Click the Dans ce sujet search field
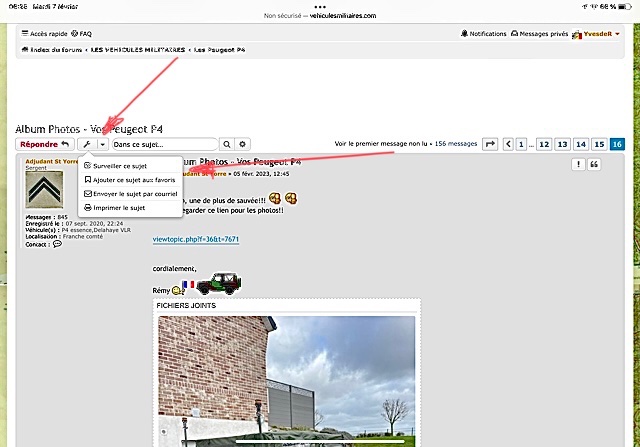The image size is (640, 447). click(164, 145)
